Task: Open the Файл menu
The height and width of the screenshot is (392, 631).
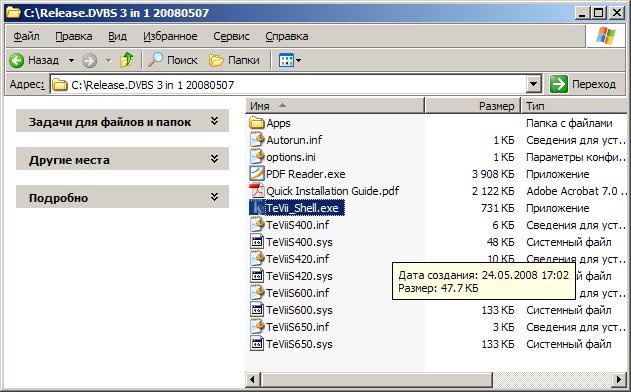Action: click(x=27, y=36)
